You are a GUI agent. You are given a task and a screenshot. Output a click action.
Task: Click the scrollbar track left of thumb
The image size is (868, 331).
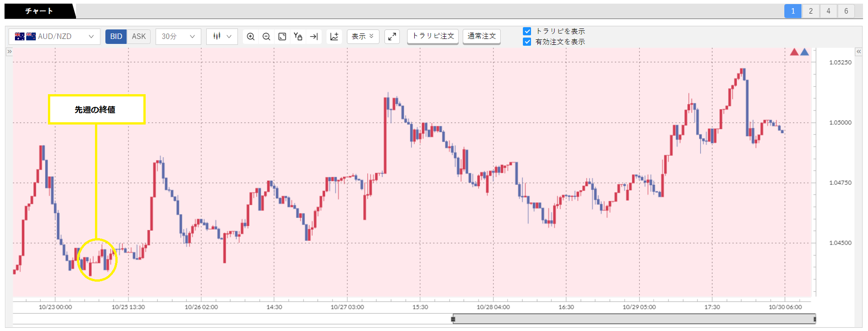232,319
